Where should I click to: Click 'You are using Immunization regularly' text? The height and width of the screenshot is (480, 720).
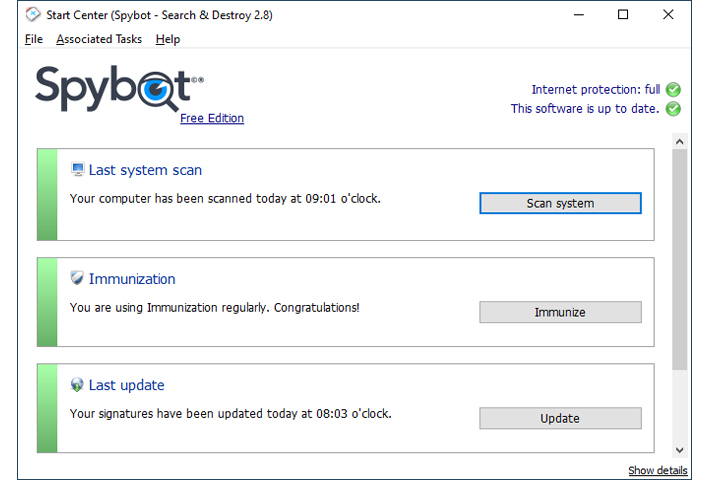tap(214, 307)
